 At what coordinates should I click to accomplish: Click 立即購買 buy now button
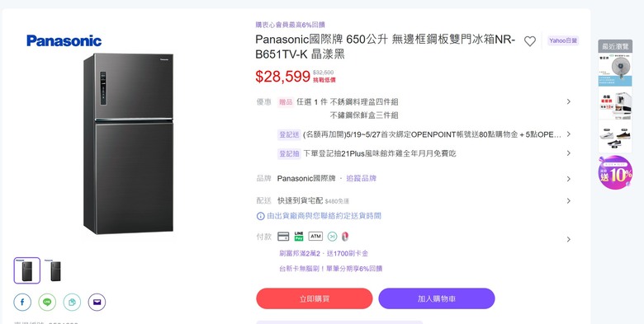pyautogui.click(x=315, y=298)
